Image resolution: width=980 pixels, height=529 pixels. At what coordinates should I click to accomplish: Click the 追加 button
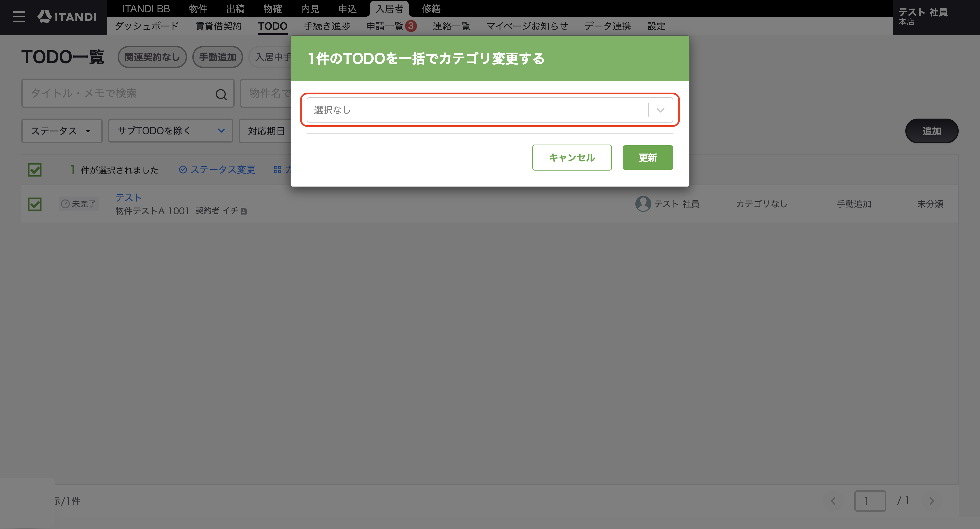931,131
